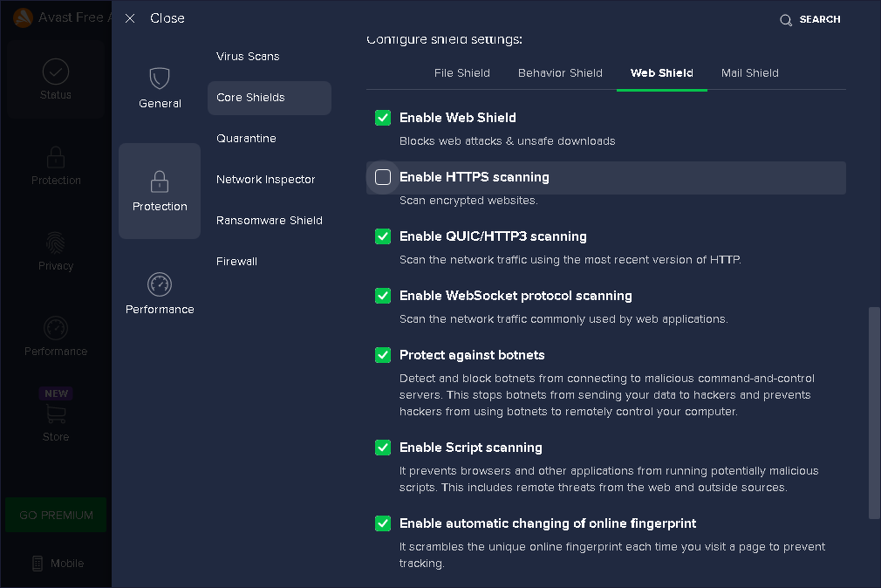Disable QUIC/HTTP3 scanning checkbox
The width and height of the screenshot is (881, 588).
[x=383, y=236]
